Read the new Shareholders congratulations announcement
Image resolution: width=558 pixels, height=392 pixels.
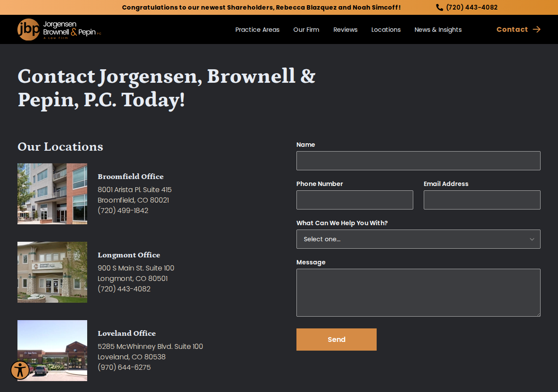pyautogui.click(x=261, y=7)
